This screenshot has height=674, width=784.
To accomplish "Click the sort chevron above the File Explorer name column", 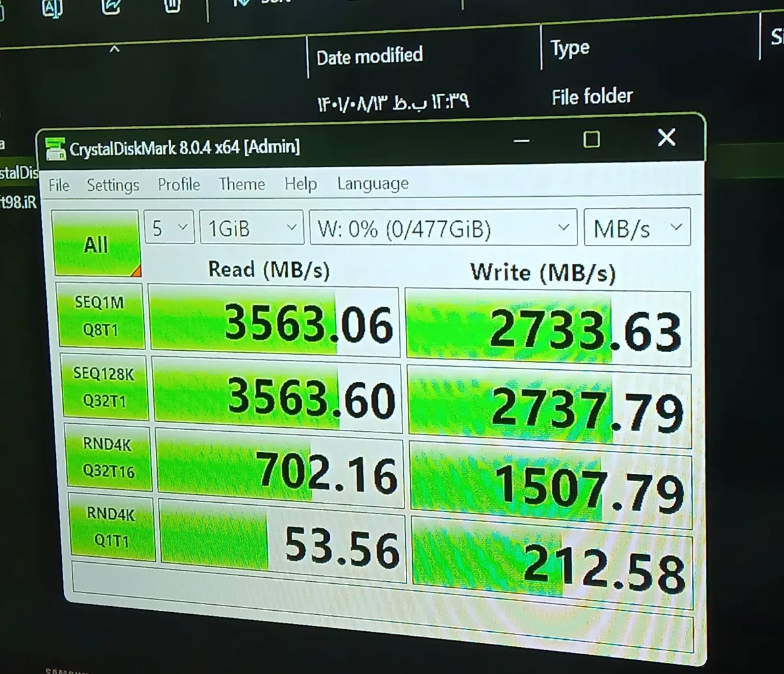I will click(114, 49).
